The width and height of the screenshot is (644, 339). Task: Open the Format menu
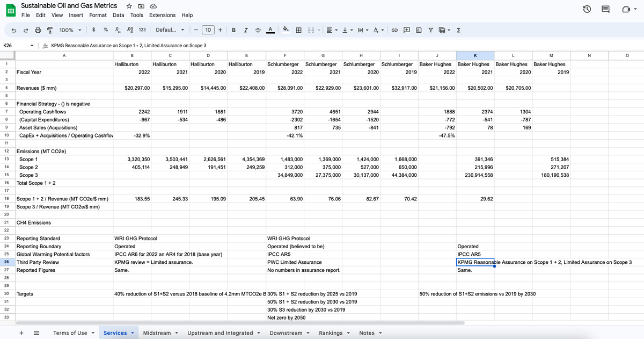tap(98, 15)
